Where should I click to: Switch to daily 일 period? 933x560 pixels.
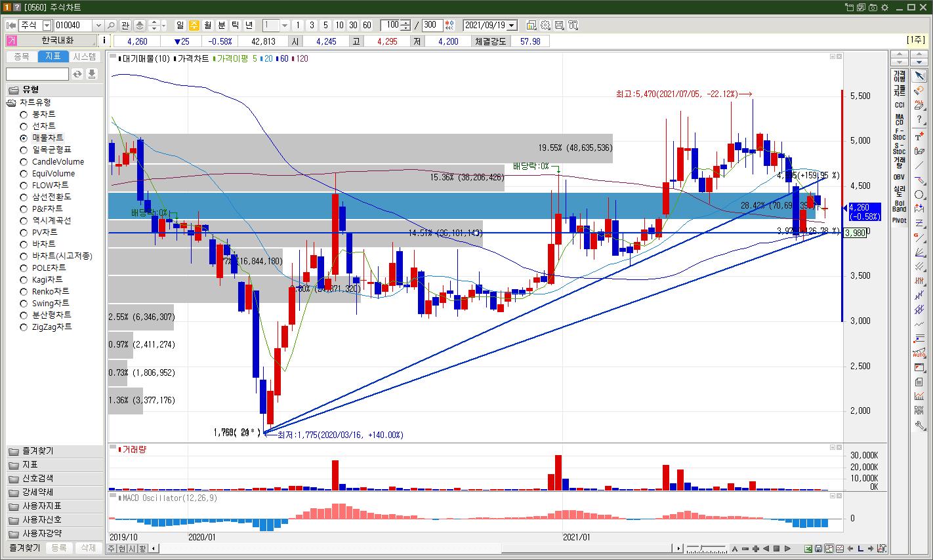[x=180, y=25]
